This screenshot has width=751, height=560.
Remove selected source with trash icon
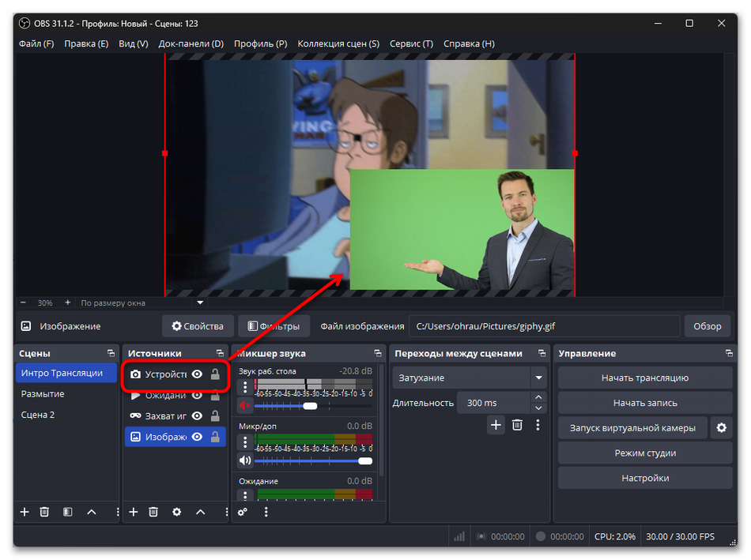point(153,512)
